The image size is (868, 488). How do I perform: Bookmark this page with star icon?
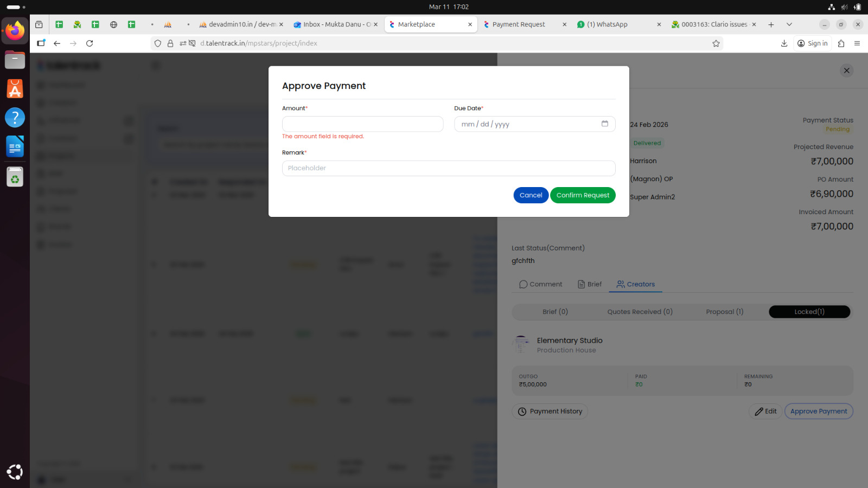716,43
